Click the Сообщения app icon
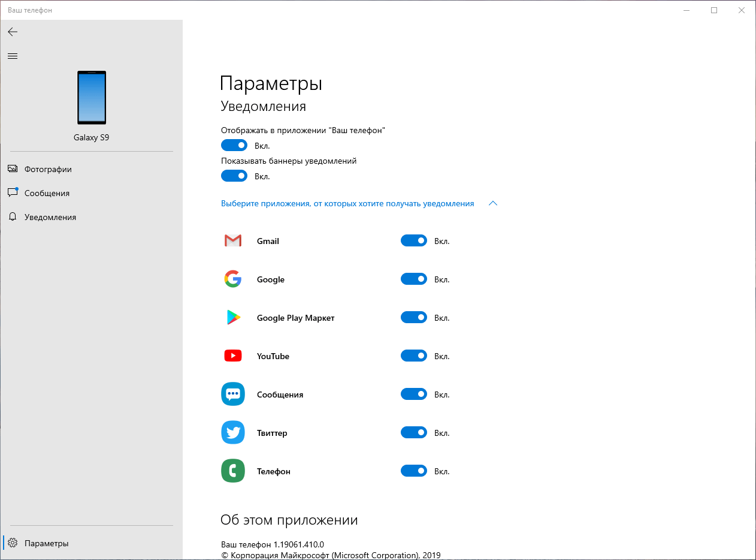756x560 pixels. pyautogui.click(x=232, y=394)
